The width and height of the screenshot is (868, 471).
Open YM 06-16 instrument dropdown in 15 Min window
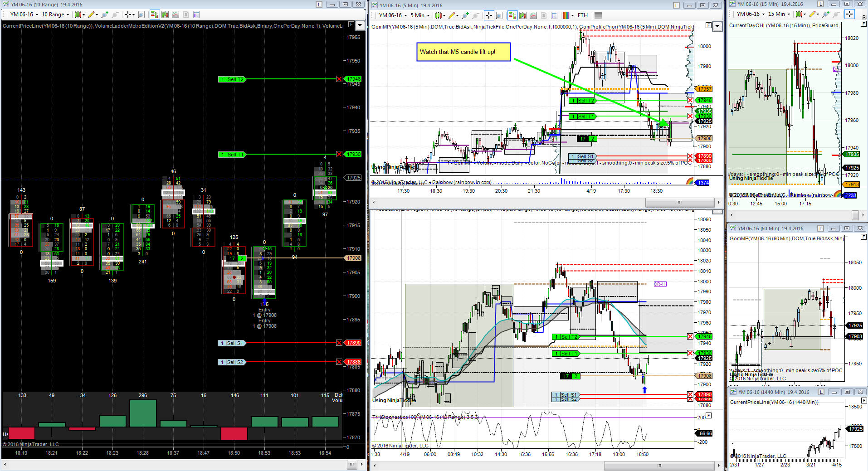click(x=751, y=14)
